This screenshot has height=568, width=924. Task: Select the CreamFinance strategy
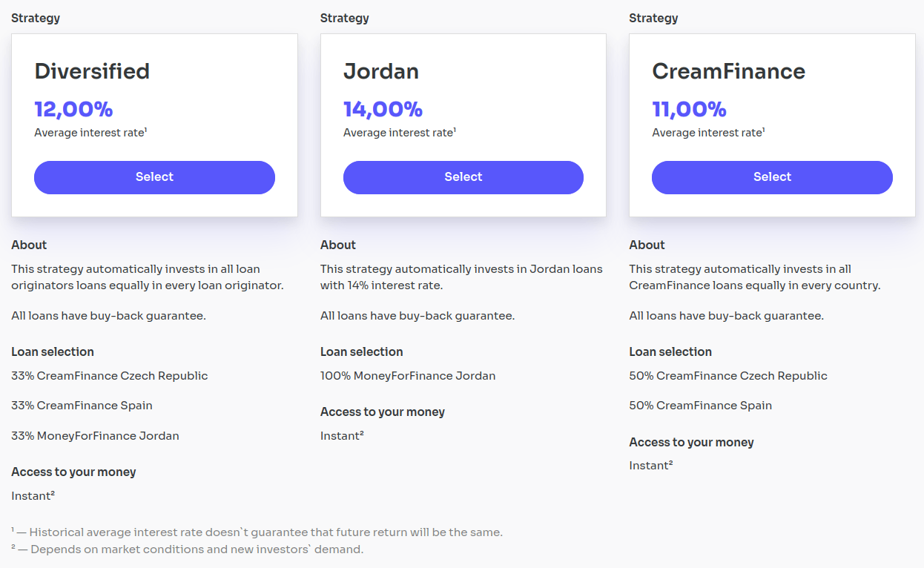pyautogui.click(x=772, y=177)
